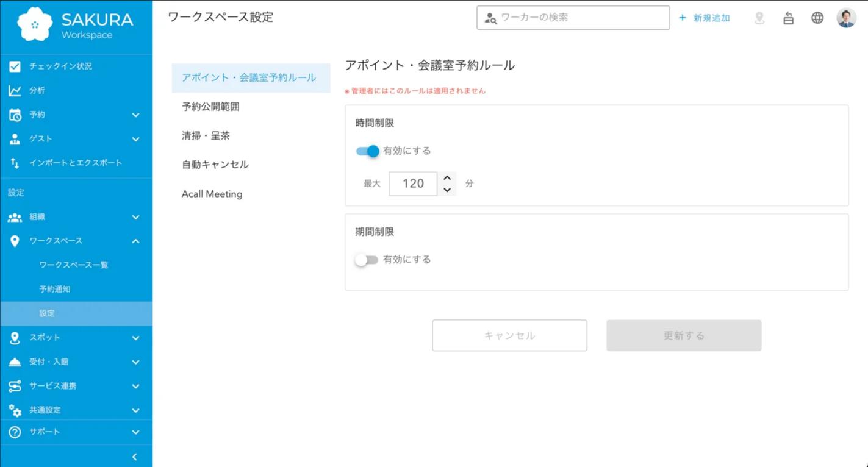The height and width of the screenshot is (467, 868).
Task: Expand the サービス連携 section chevron
Action: (135, 386)
